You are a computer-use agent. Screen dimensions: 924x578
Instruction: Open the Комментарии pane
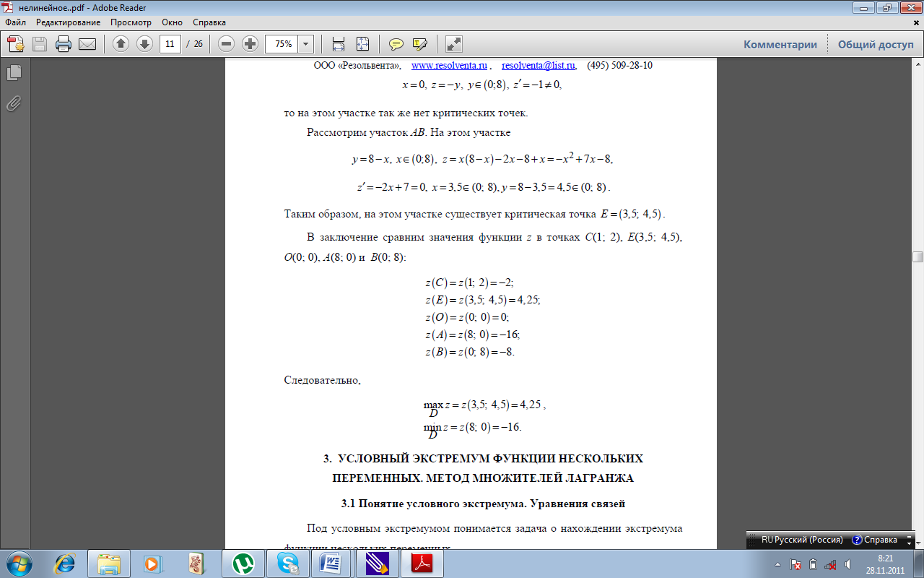click(780, 44)
